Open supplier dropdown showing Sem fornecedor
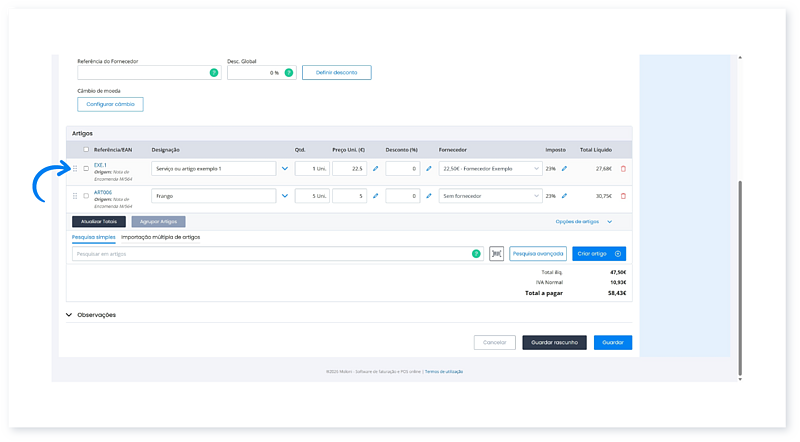800x442 pixels. coord(490,196)
